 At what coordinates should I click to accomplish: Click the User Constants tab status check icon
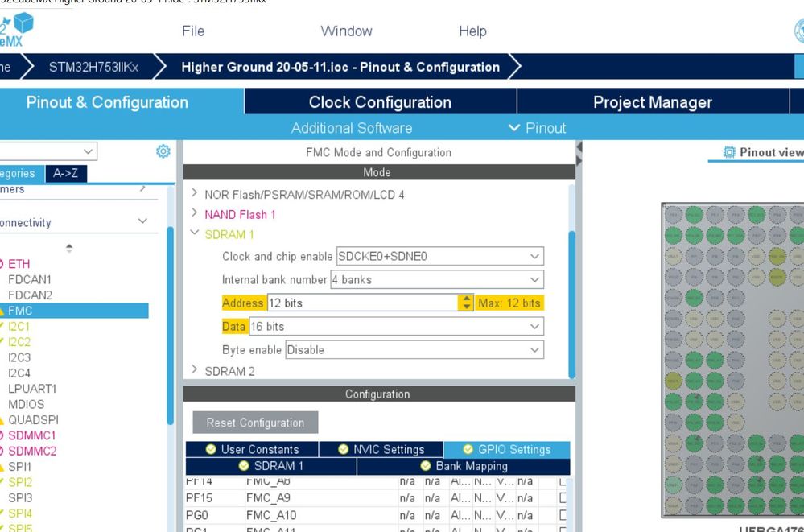pyautogui.click(x=211, y=449)
